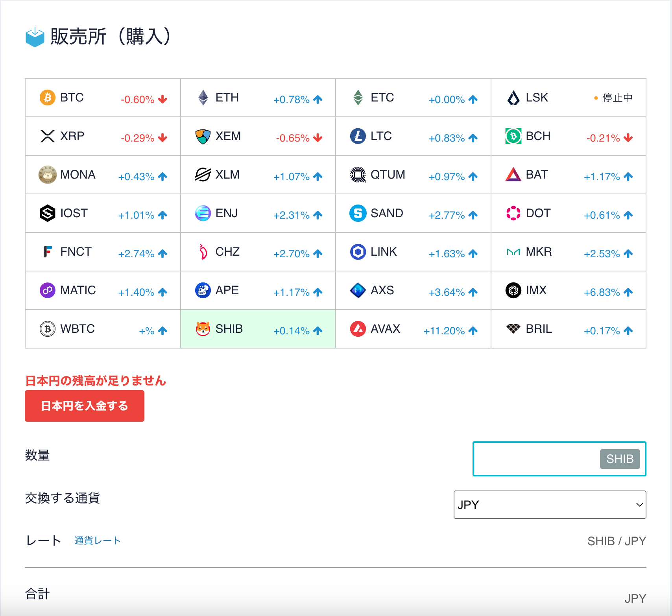
Task: Select the CHZ +2.70% change value
Action: [292, 254]
